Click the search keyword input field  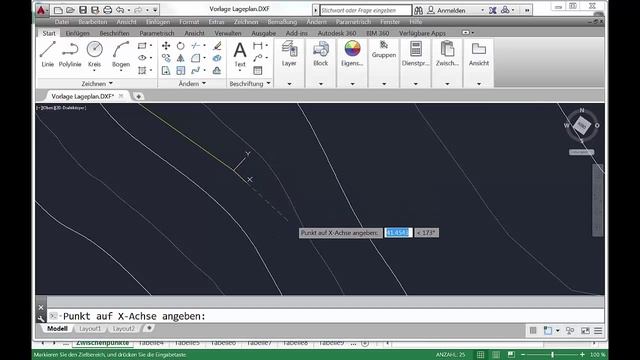(366, 10)
